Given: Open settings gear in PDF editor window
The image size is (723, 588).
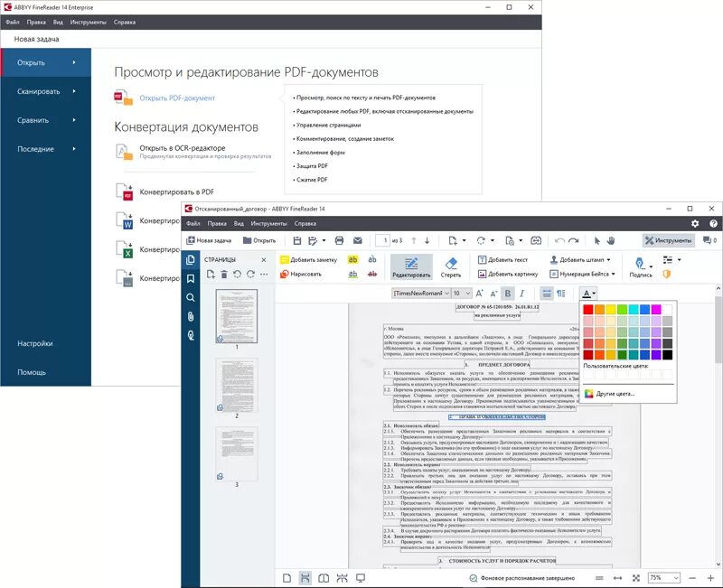Looking at the screenshot, I should click(x=695, y=223).
